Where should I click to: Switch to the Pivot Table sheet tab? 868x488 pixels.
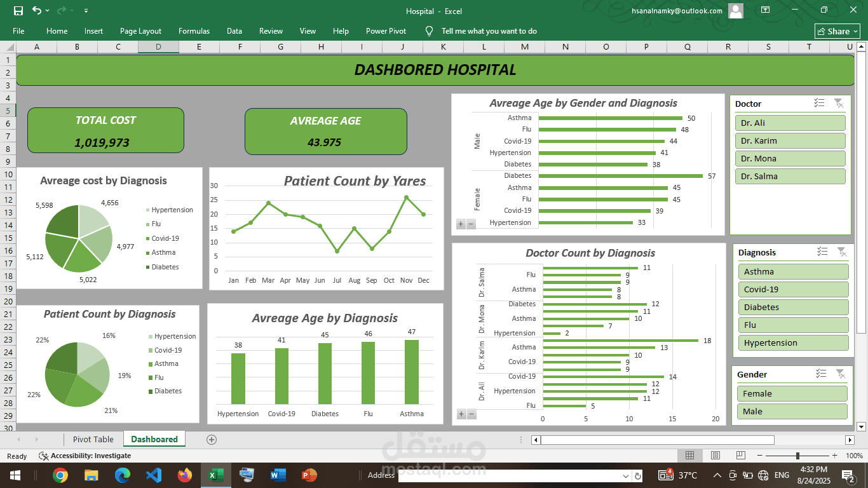click(93, 439)
